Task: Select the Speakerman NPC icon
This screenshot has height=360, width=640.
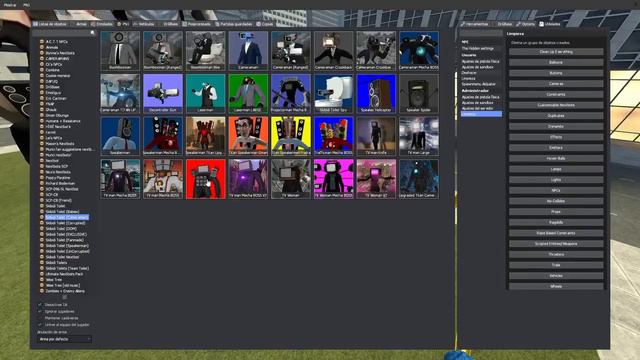Action: coord(120,136)
